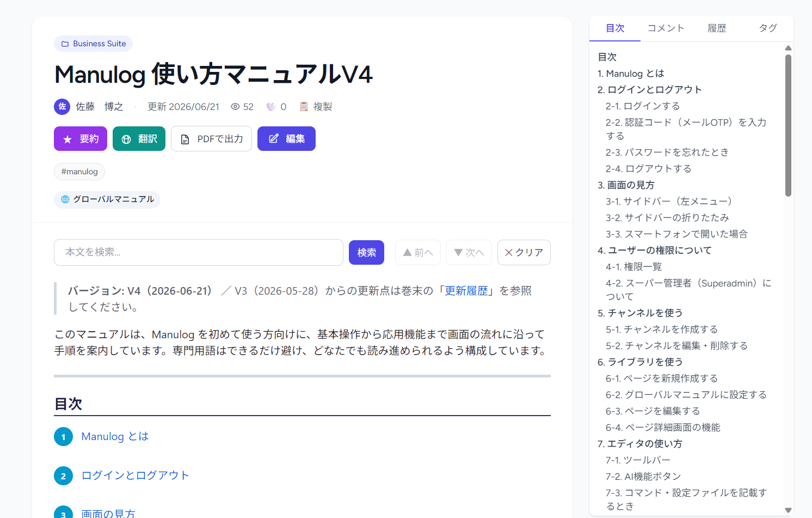Switch to the コメント tab
Screen dimensions: 812x518
tap(666, 28)
